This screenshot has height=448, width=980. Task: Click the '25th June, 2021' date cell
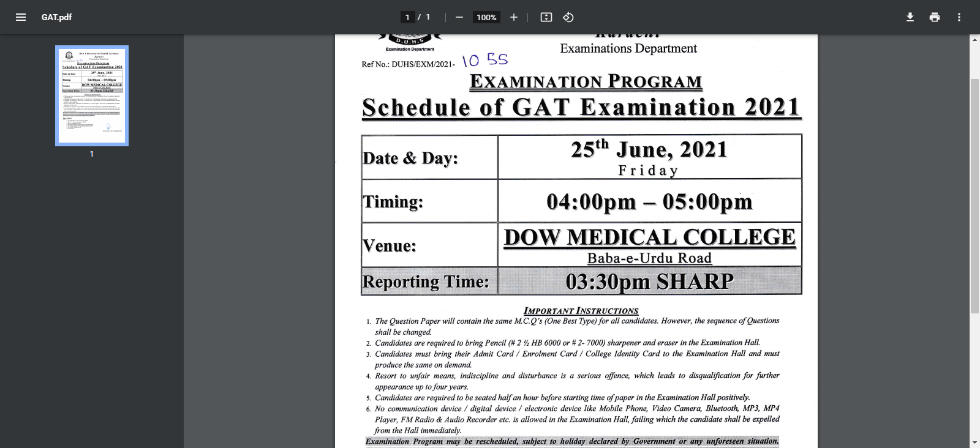(x=649, y=157)
